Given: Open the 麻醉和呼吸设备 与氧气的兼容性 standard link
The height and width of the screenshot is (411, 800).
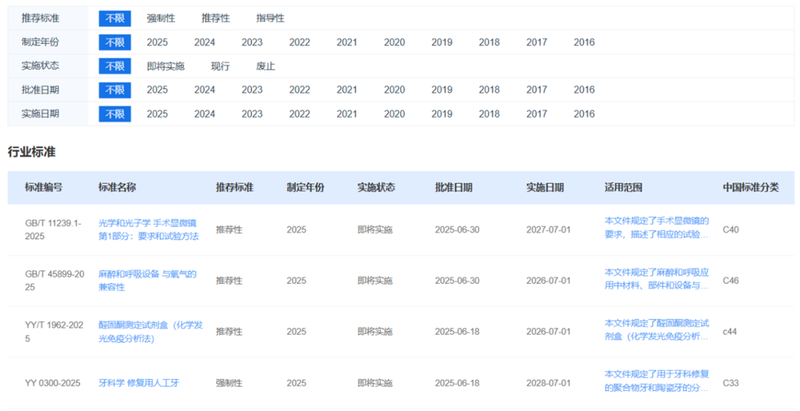Looking at the screenshot, I should pyautogui.click(x=147, y=280).
